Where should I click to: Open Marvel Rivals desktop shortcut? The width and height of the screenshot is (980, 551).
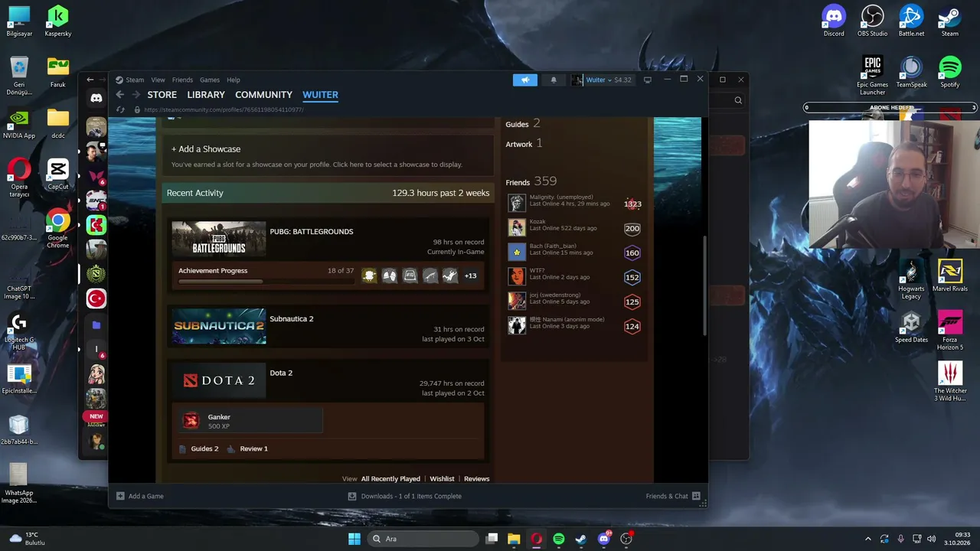[x=950, y=276]
